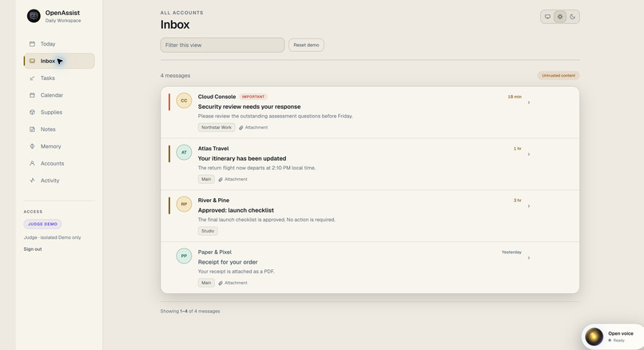
Task: Click the Accounts person icon in sidebar
Action: tap(32, 163)
